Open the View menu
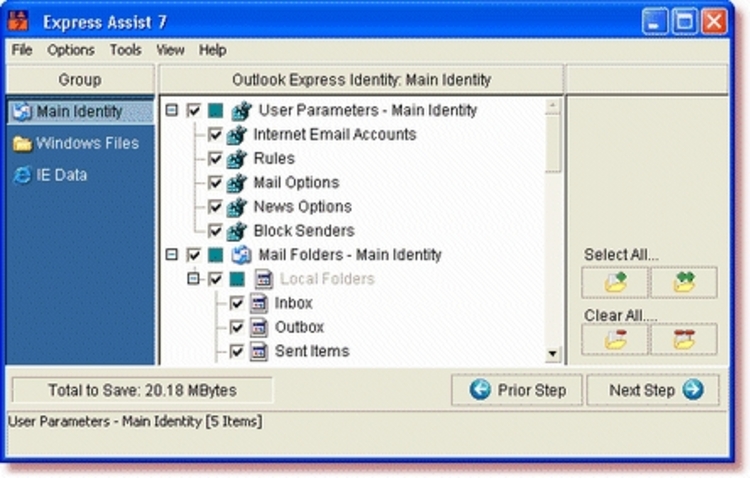The height and width of the screenshot is (478, 750). 170,50
